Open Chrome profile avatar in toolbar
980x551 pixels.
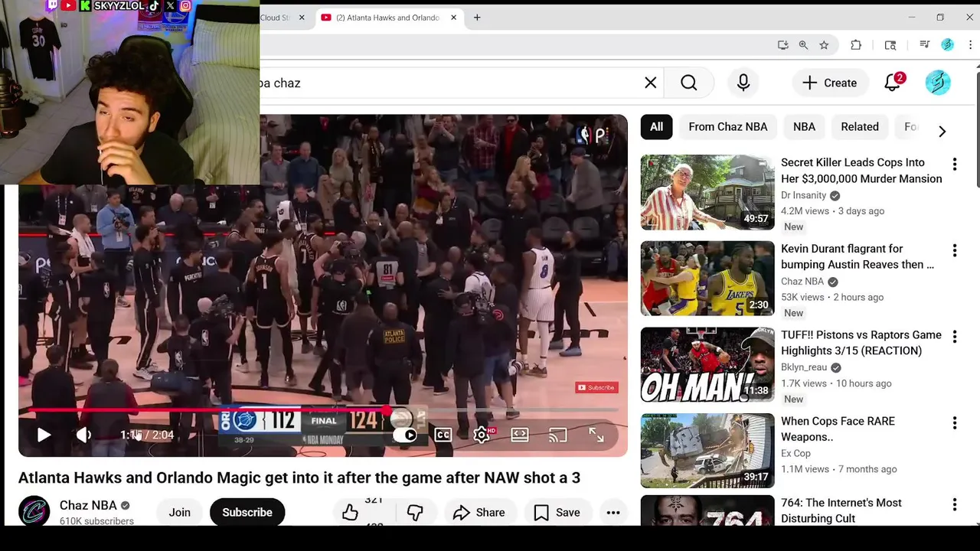[948, 45]
